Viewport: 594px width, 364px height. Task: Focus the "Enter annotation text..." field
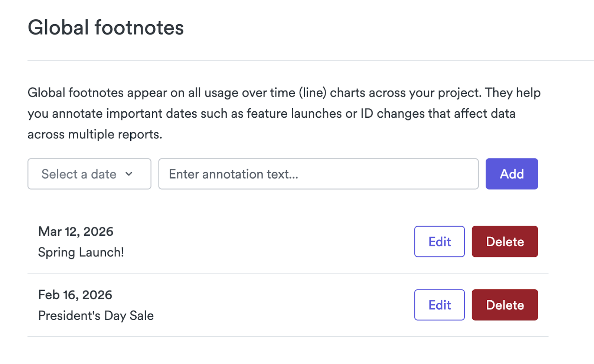[318, 174]
